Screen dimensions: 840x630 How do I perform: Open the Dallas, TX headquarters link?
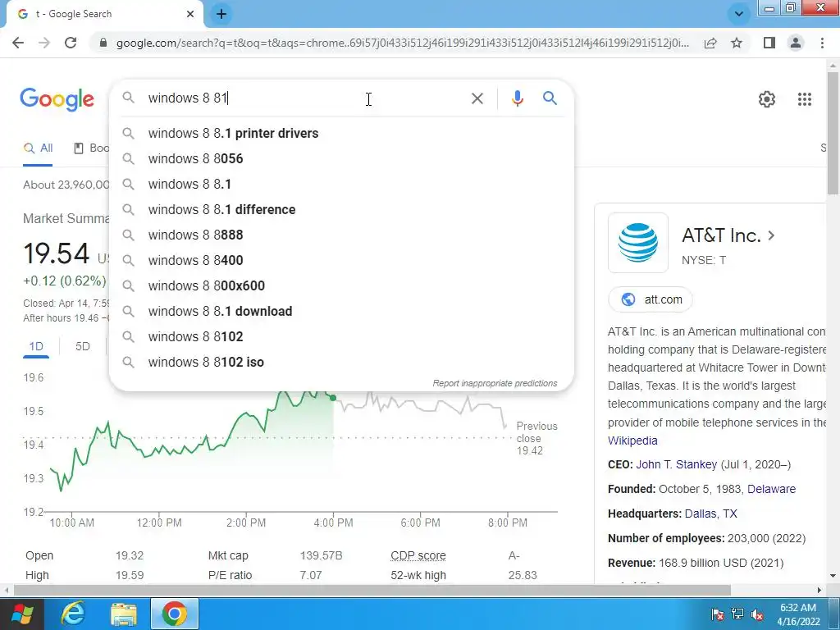click(x=711, y=514)
